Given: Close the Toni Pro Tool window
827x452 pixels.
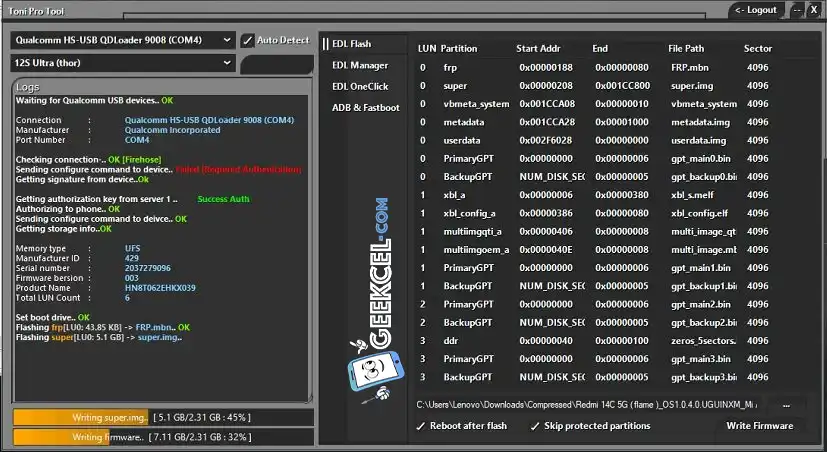Looking at the screenshot, I should 814,10.
